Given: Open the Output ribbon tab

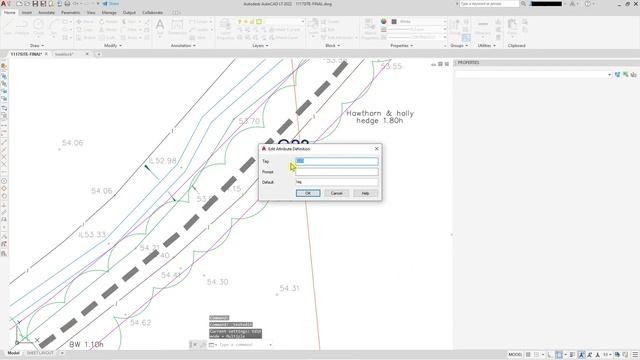Looking at the screenshot, I should 129,13.
